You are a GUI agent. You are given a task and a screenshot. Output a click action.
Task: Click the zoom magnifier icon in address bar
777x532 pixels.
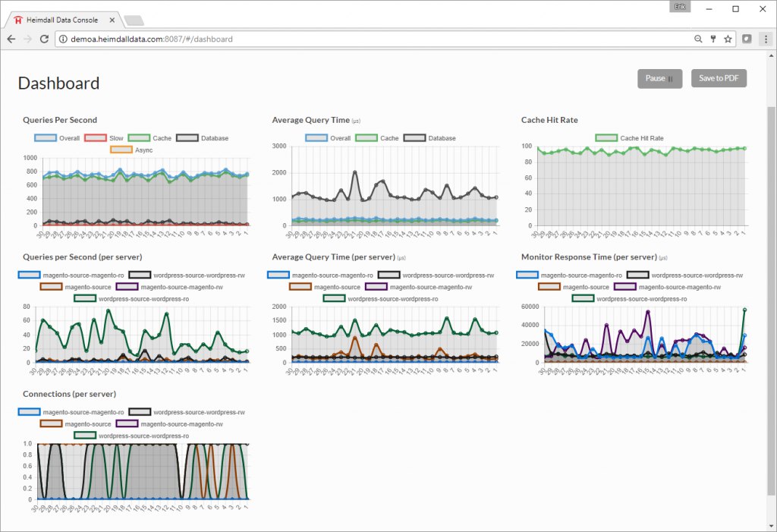(698, 39)
